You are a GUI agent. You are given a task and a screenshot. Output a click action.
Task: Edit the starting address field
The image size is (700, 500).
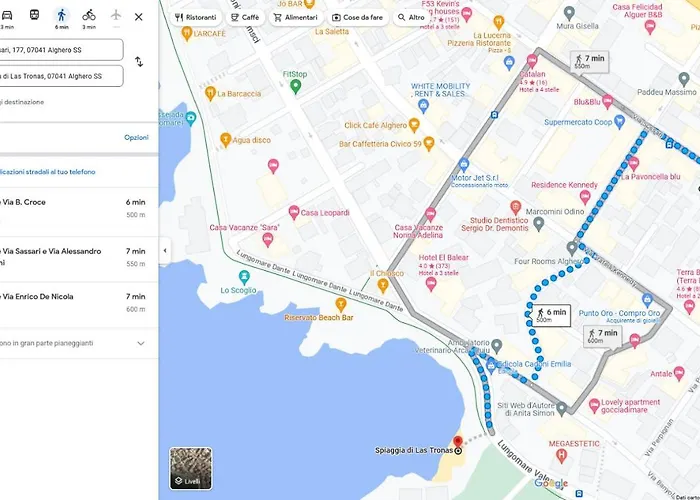tap(61, 50)
